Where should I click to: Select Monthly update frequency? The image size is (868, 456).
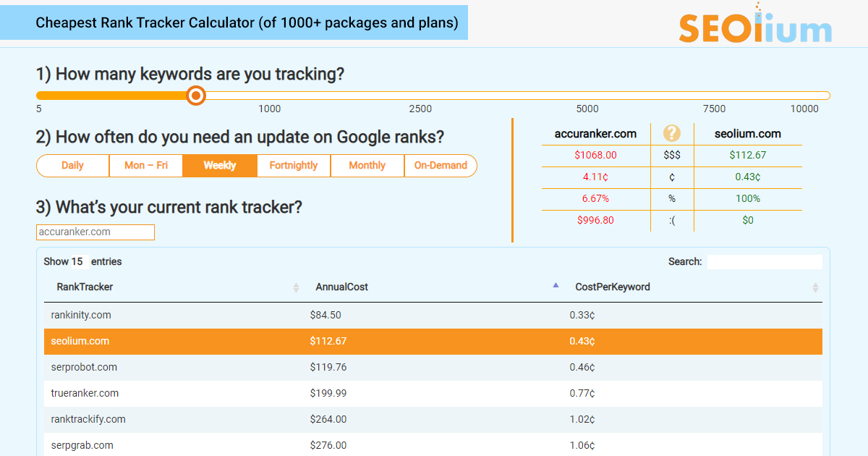[367, 166]
